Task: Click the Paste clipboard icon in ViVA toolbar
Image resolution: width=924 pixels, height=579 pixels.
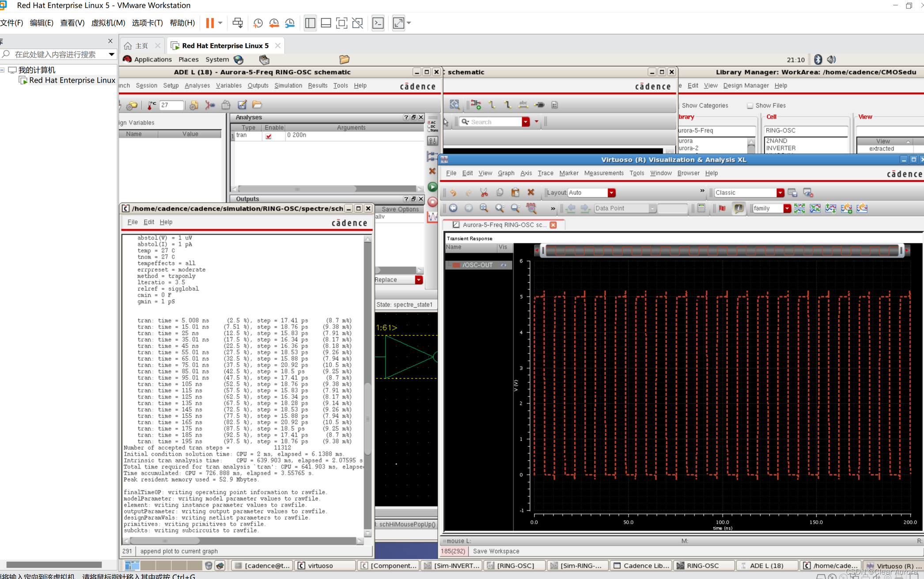Action: point(515,193)
